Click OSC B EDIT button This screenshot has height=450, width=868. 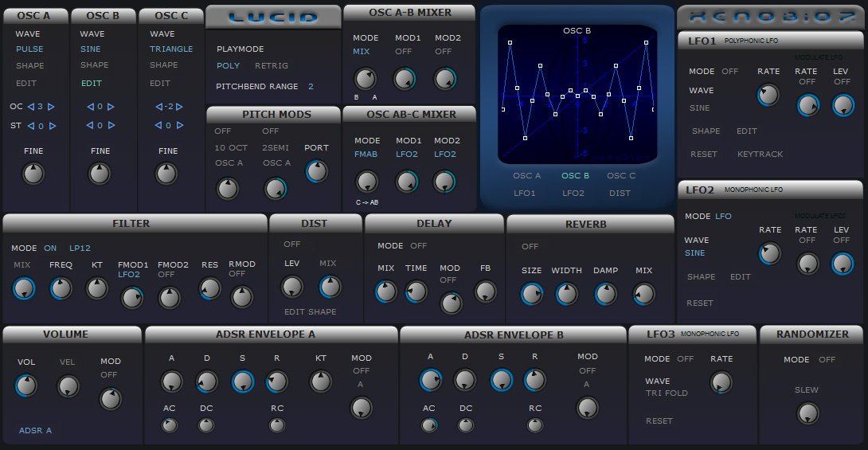92,83
